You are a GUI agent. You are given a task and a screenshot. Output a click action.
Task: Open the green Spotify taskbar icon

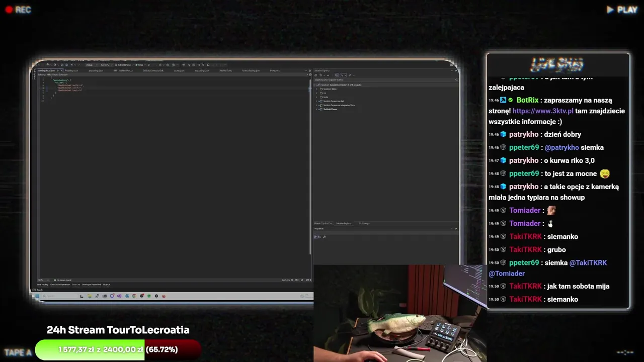coord(149,296)
